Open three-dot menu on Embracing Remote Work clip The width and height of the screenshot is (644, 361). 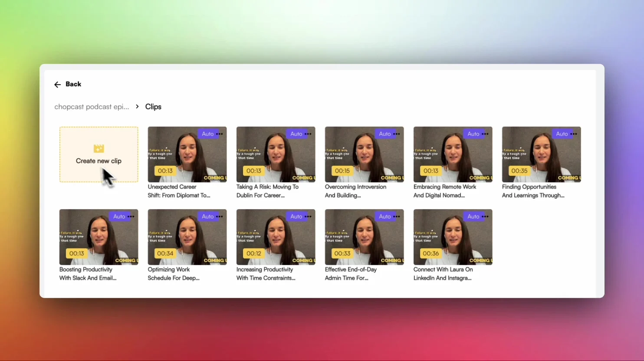coord(485,134)
